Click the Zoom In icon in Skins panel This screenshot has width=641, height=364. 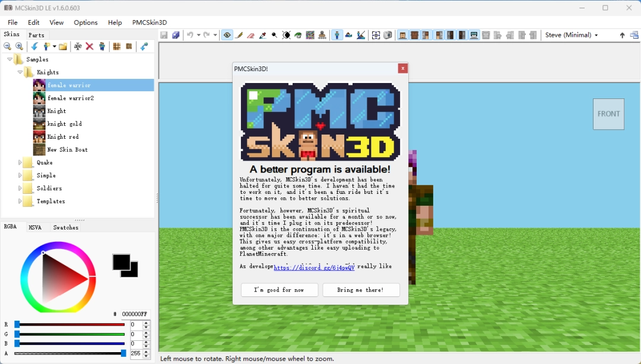point(18,46)
